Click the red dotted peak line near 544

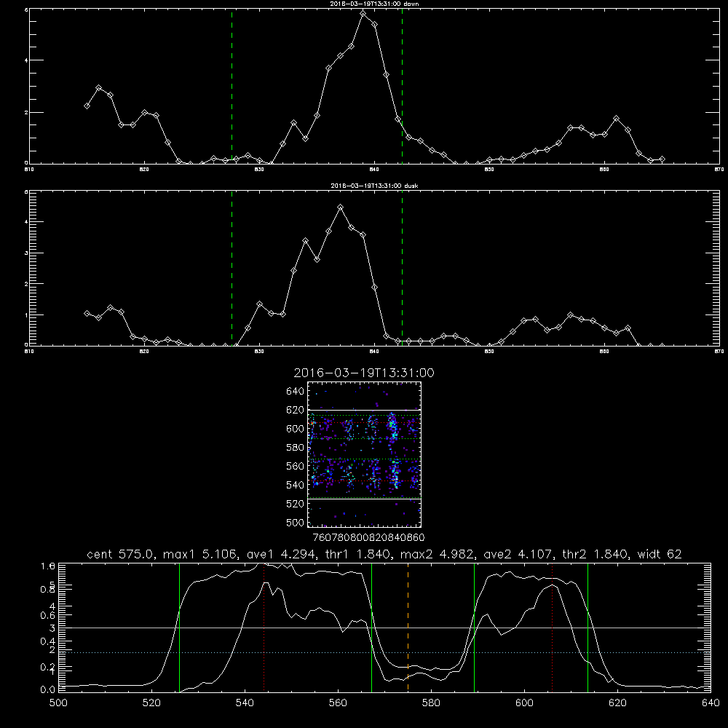(x=264, y=628)
